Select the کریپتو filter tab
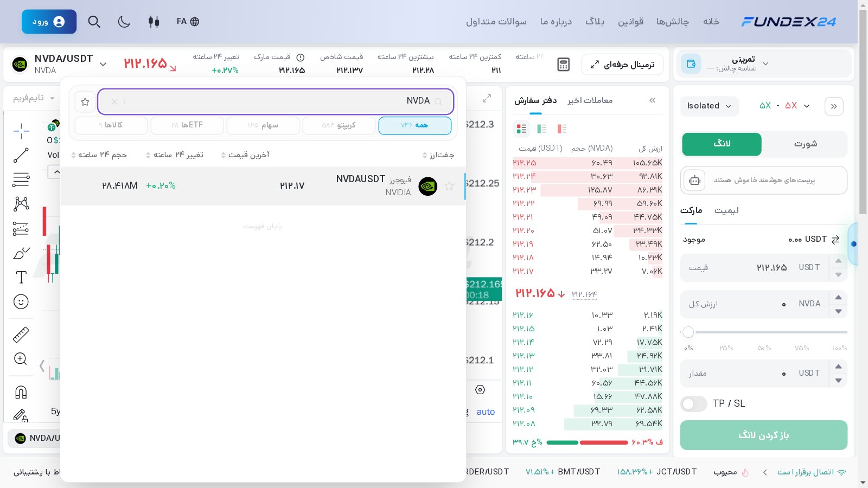 coord(339,125)
